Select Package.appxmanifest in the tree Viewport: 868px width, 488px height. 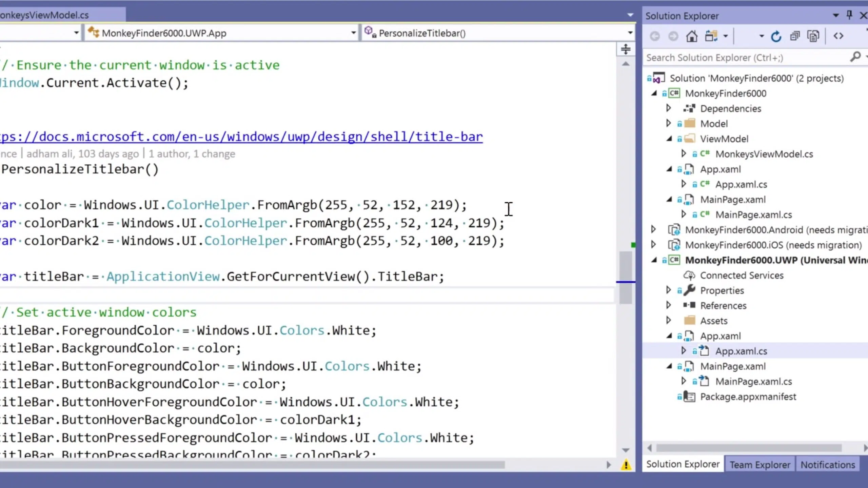[748, 396]
